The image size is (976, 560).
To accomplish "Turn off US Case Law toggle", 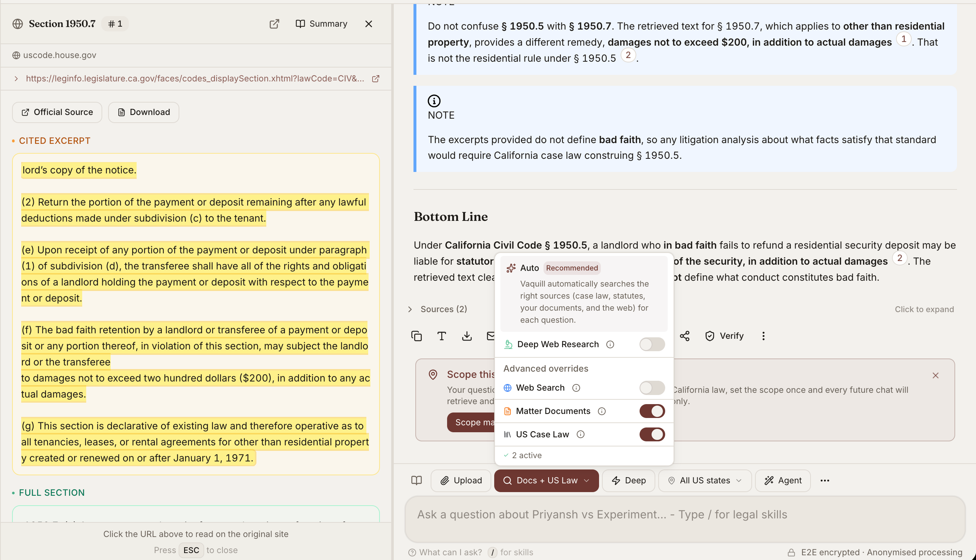I will pyautogui.click(x=652, y=434).
